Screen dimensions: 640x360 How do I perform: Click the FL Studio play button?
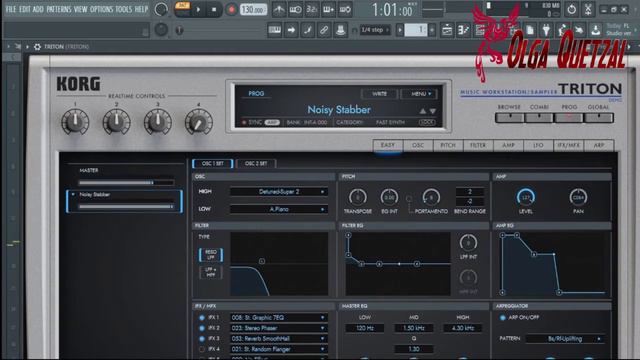point(198,9)
